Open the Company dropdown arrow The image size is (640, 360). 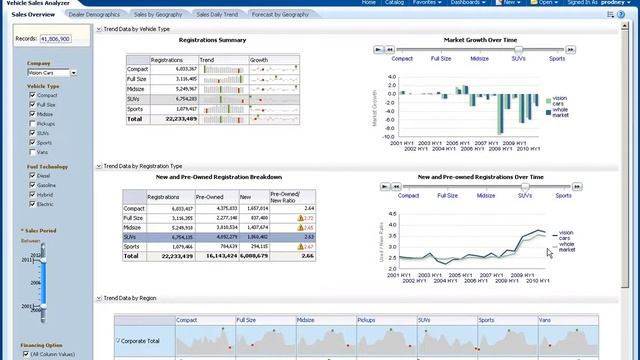point(73,73)
